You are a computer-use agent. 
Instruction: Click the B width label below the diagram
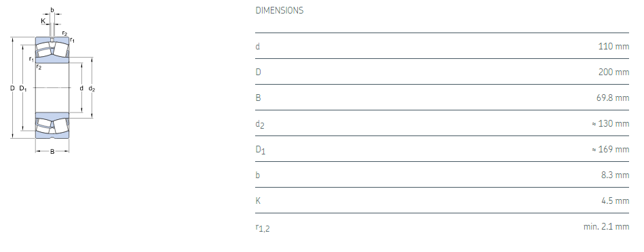point(52,152)
